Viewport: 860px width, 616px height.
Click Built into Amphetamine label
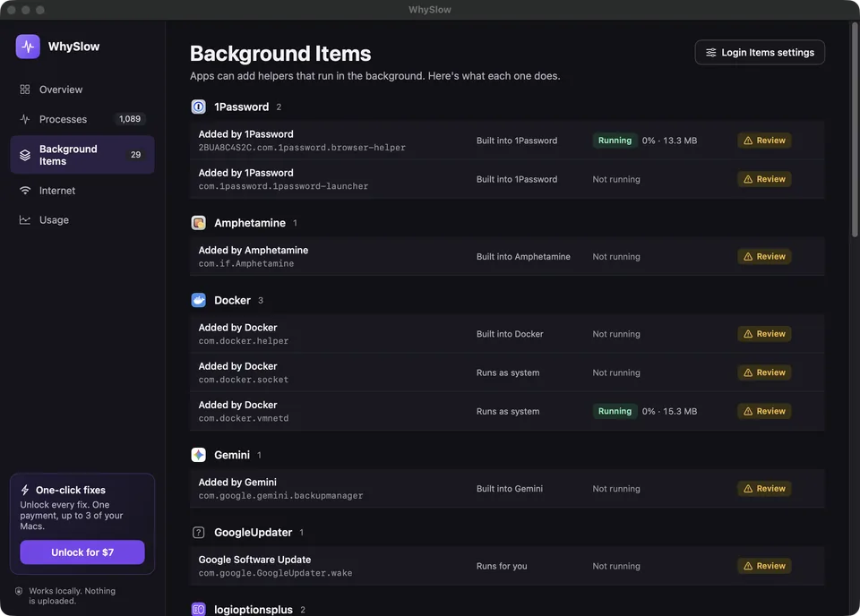coord(523,256)
